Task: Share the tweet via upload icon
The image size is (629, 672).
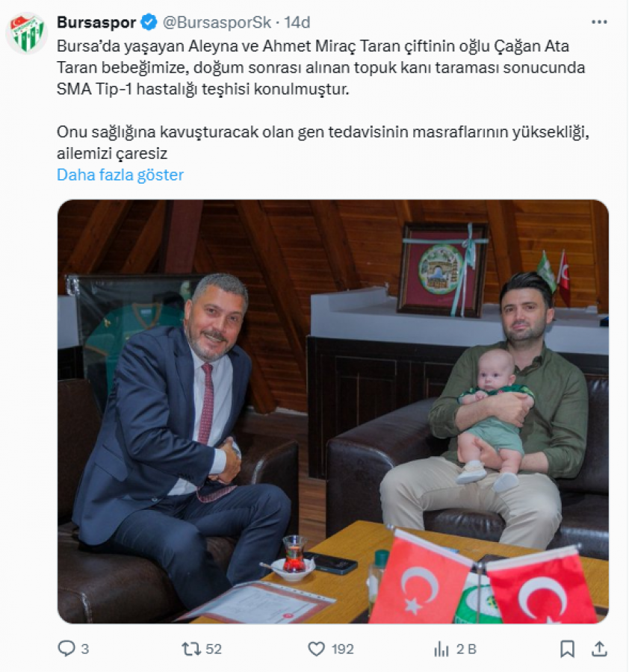Action: [x=599, y=648]
